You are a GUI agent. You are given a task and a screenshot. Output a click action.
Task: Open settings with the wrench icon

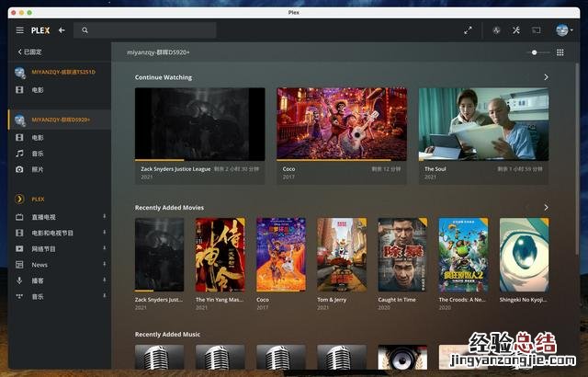[516, 30]
